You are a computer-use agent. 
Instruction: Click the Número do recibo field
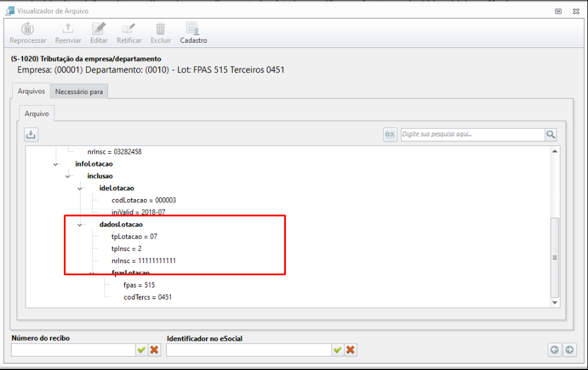(73, 350)
